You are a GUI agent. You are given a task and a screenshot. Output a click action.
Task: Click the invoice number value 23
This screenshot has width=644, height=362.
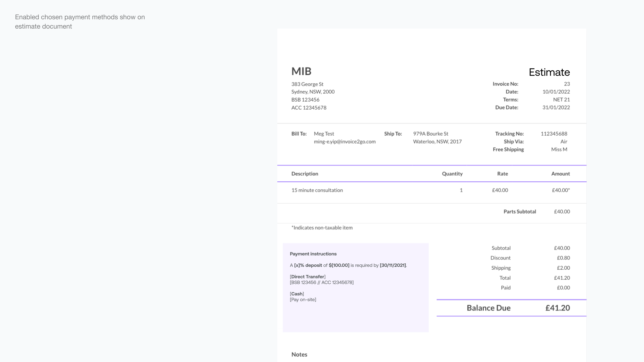567,84
